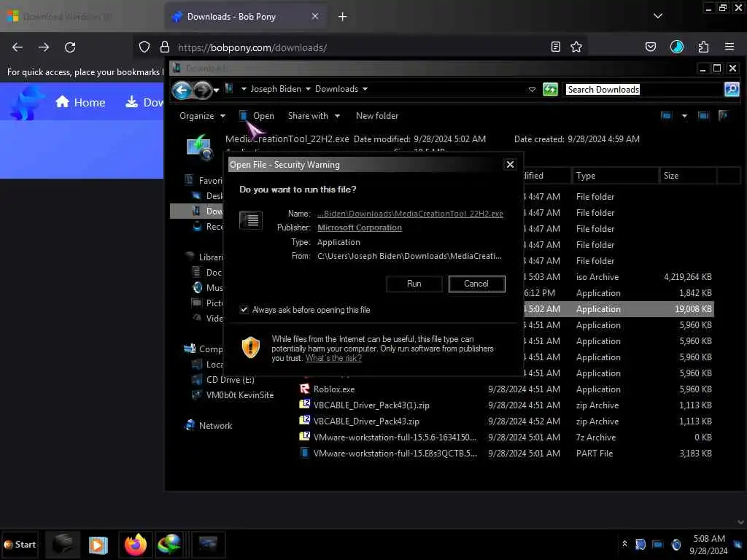Viewport: 747px width, 560px height.
Task: Sort by the Type column header
Action: point(614,176)
